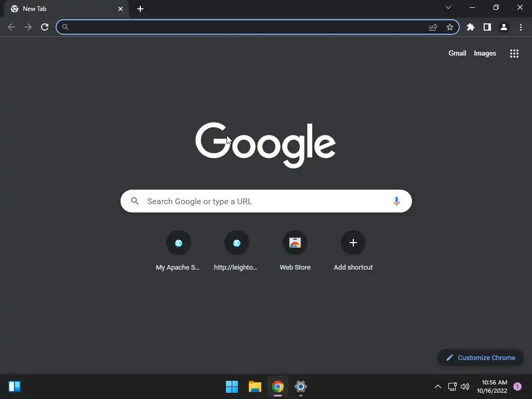Open volume speaker tray icon
This screenshot has height=399, width=532.
[x=465, y=387]
